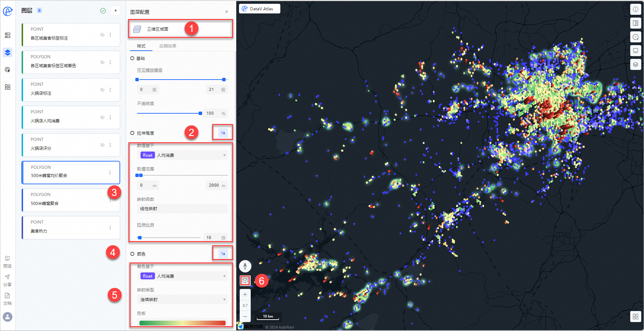Open the 色板 gradient color bar

pos(183,323)
